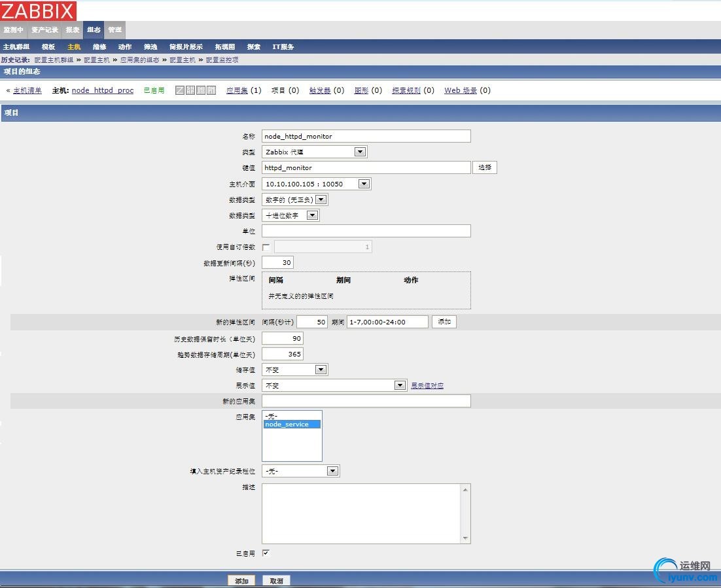Click the IPMI availability icon
721x588 pixels.
(x=211, y=90)
